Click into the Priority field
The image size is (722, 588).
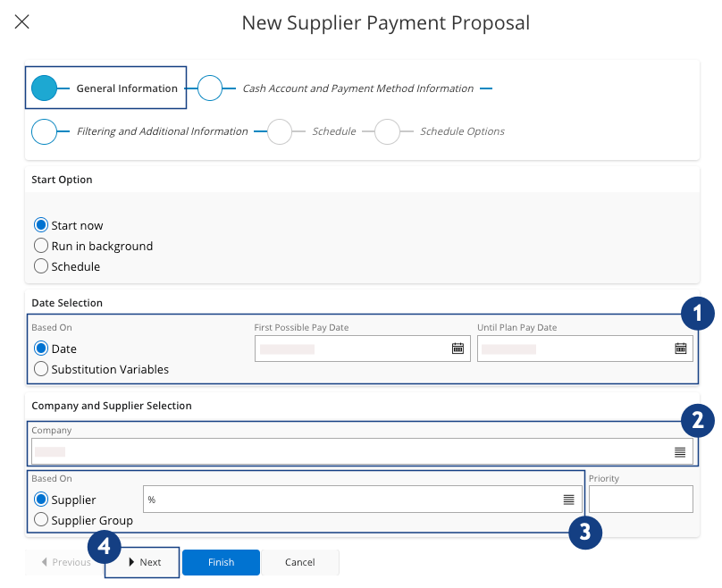[641, 500]
